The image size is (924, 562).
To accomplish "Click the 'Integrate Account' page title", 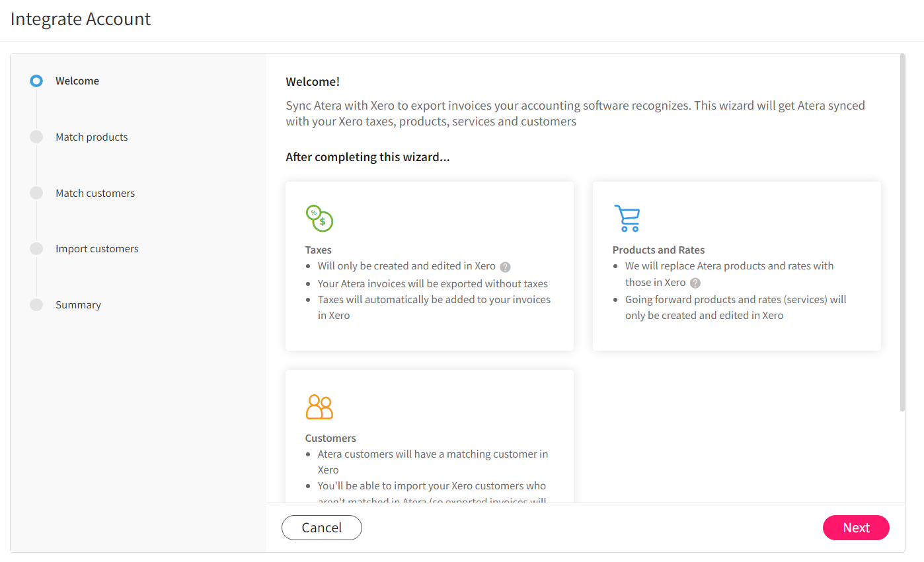I will pos(81,19).
